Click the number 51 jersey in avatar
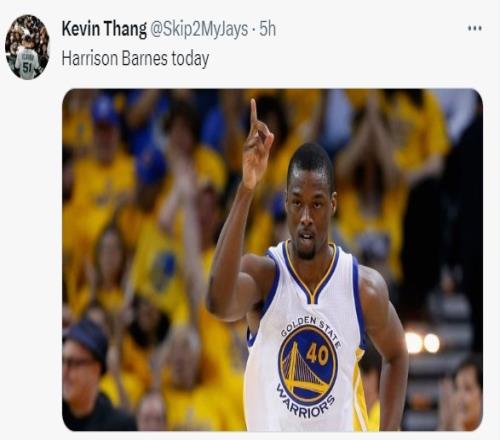 pos(27,64)
